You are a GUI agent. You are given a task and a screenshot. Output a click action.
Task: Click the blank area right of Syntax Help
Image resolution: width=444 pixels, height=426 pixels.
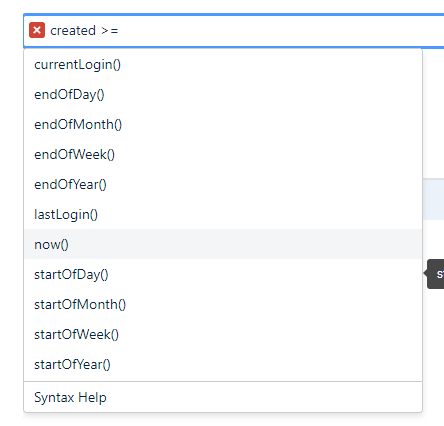coord(264,397)
